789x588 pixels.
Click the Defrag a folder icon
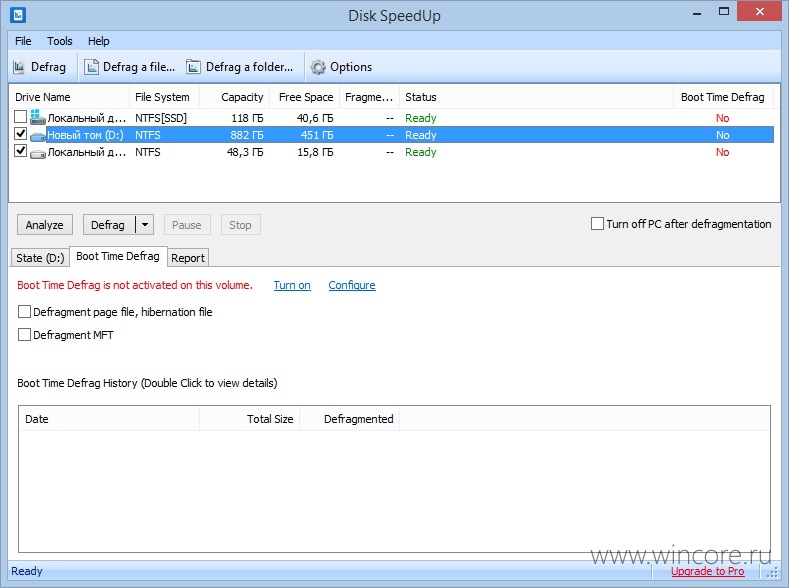193,67
